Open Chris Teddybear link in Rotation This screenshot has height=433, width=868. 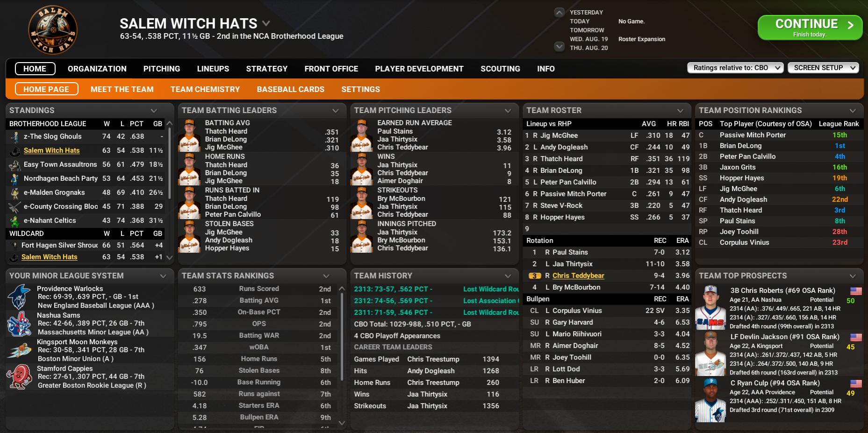(578, 276)
